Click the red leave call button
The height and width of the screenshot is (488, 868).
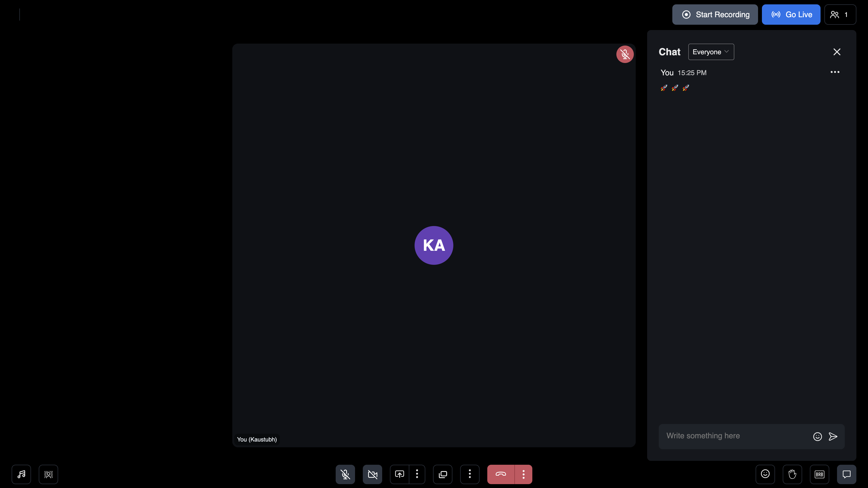coord(501,474)
